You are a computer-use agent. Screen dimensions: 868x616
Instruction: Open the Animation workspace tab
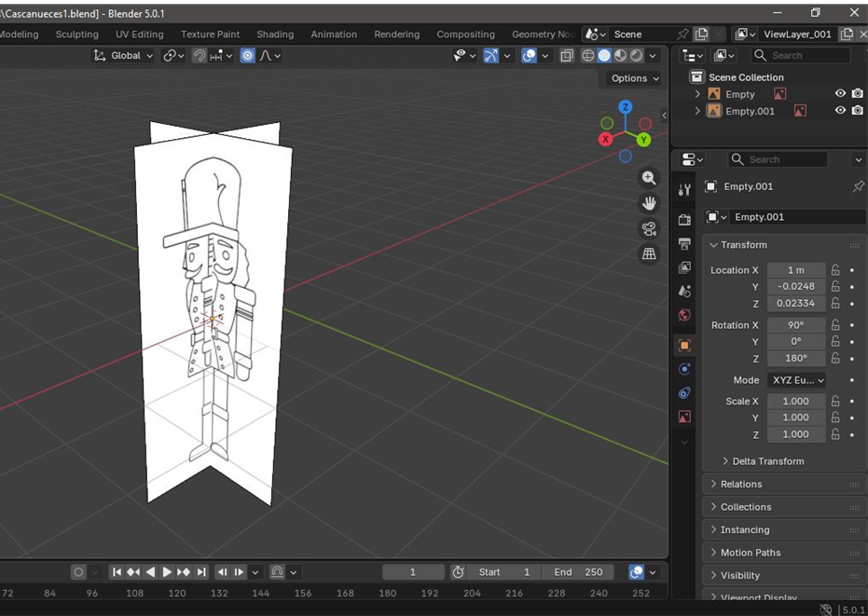coord(334,34)
